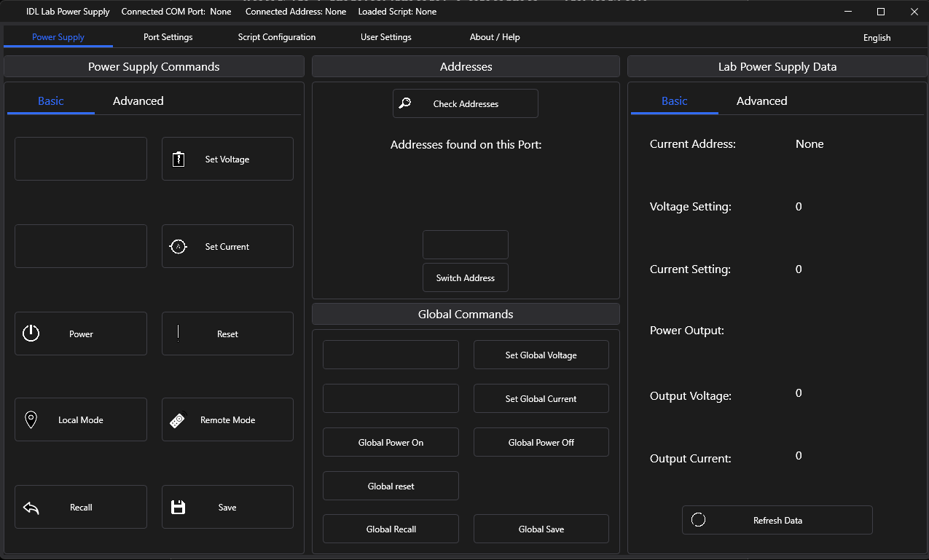Click the input field beside Set Global Current
Viewport: 929px width, 560px height.
(391, 398)
